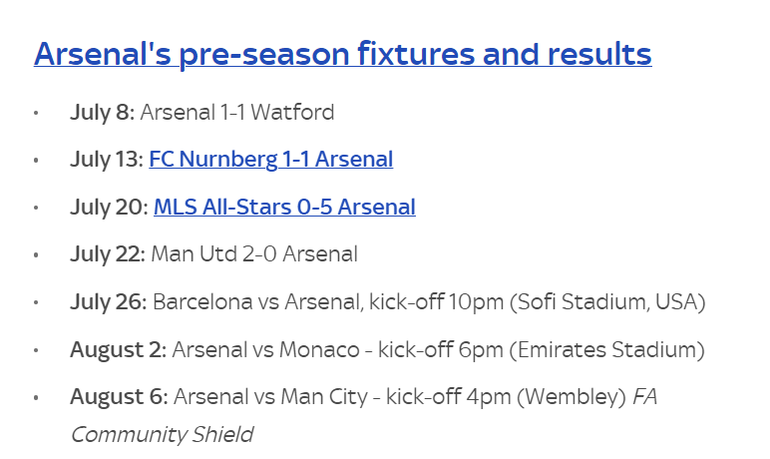Select the August 6 date label
This screenshot has height=459, width=770.
point(118,397)
